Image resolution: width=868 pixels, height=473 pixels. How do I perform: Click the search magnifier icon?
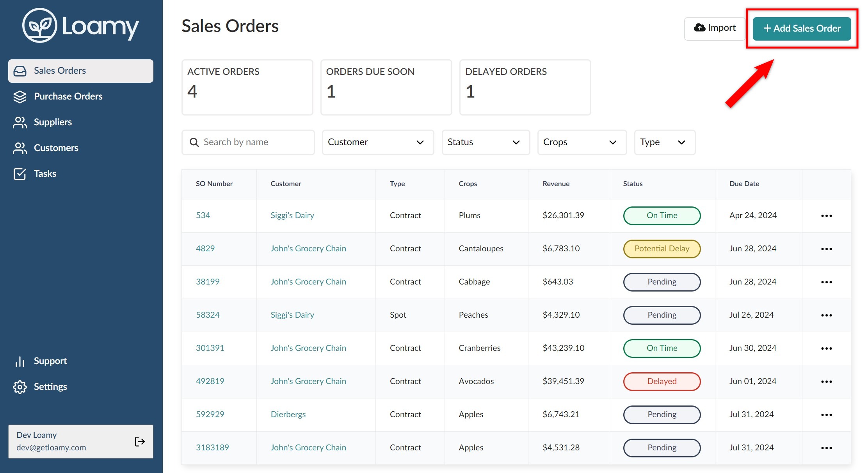194,142
